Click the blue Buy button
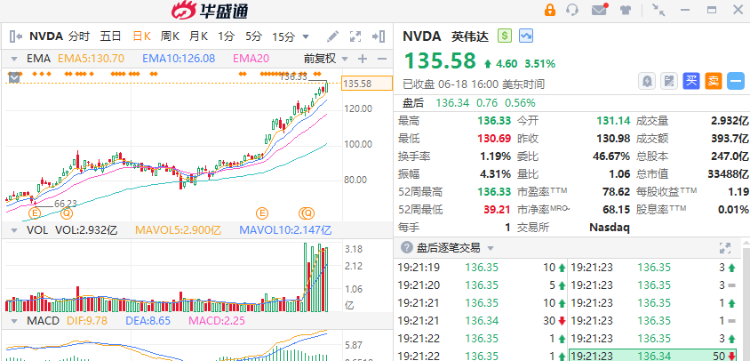 691,81
